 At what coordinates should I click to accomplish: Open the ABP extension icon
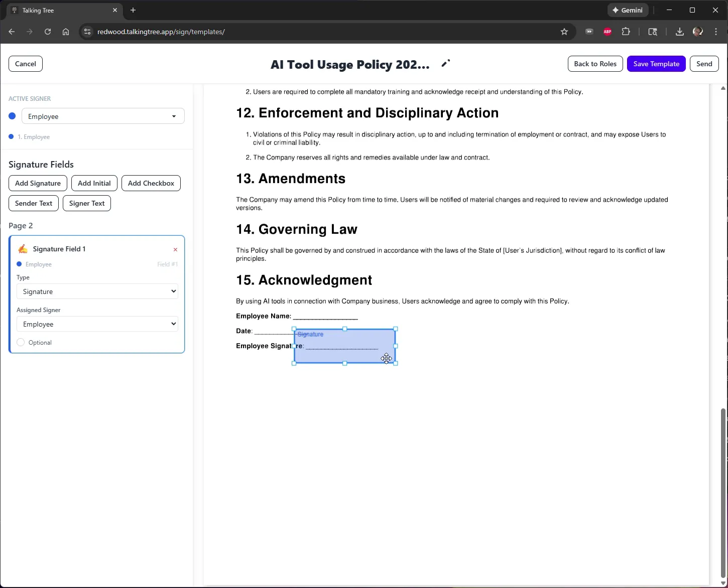(x=608, y=32)
